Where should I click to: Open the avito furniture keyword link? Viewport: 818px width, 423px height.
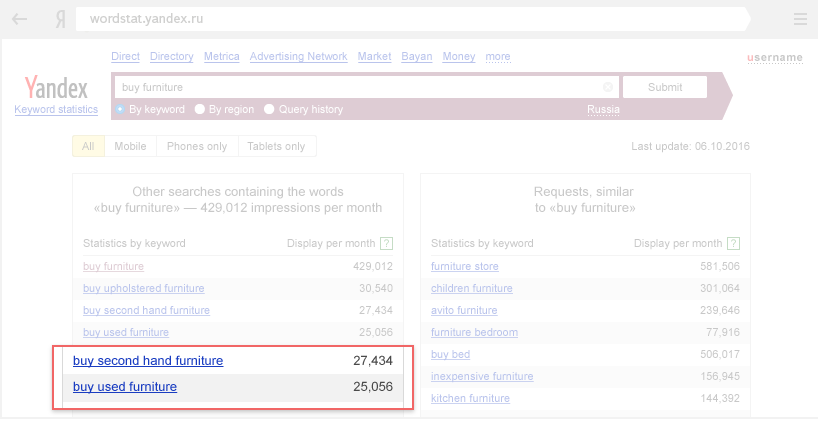[464, 310]
